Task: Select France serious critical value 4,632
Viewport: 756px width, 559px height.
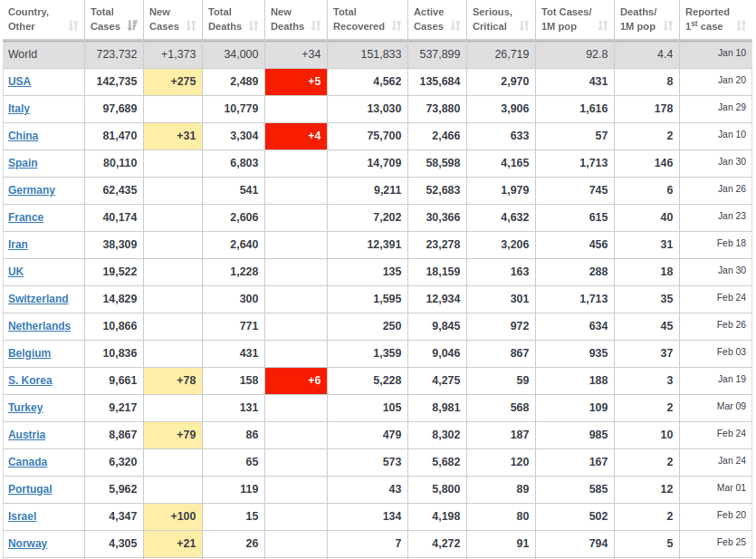Action: point(514,217)
